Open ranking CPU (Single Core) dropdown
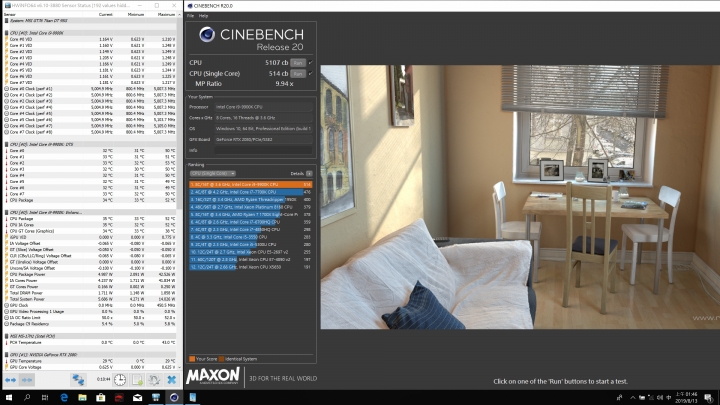 (x=213, y=174)
